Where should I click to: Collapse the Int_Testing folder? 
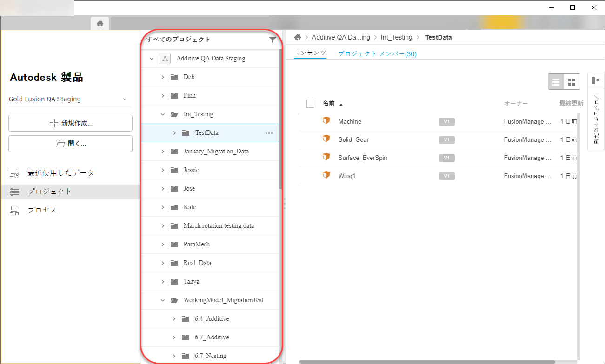[163, 114]
